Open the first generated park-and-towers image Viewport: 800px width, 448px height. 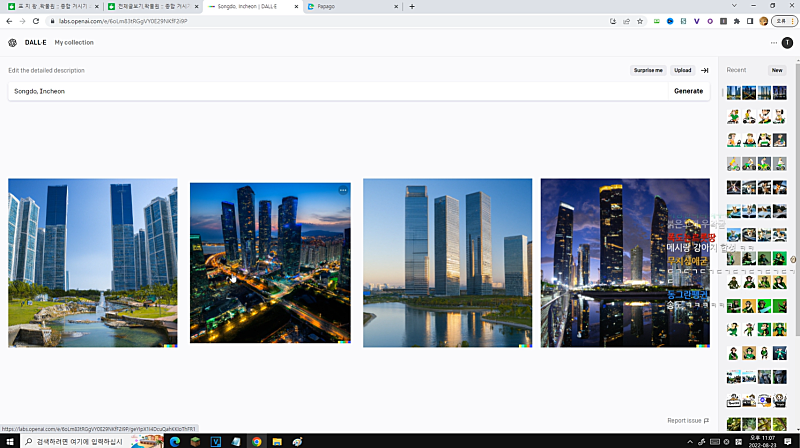(x=92, y=263)
